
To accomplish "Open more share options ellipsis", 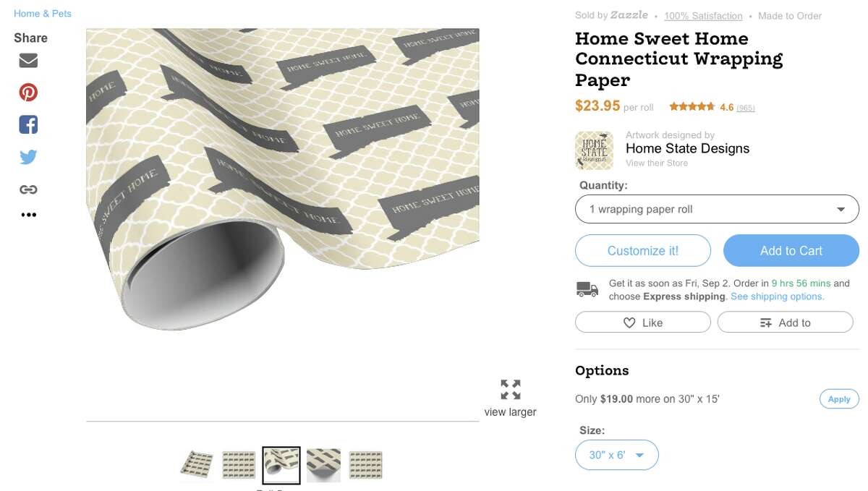I will (x=28, y=215).
